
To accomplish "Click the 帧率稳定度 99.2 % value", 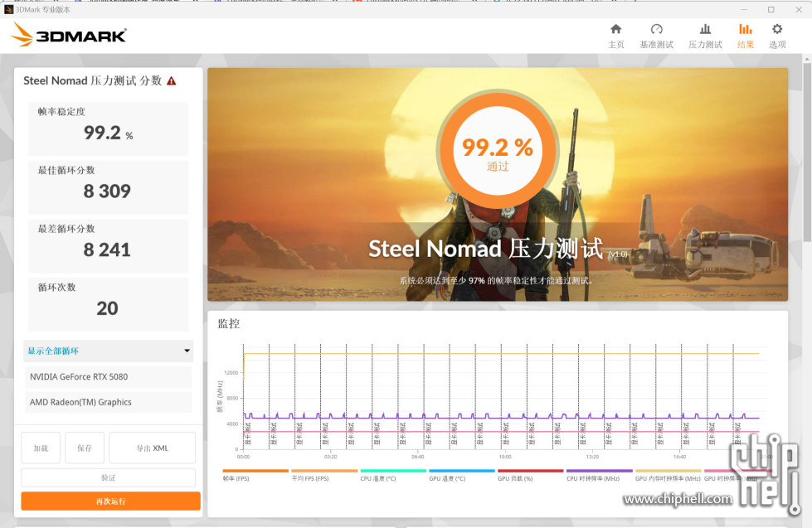I will 108,133.
